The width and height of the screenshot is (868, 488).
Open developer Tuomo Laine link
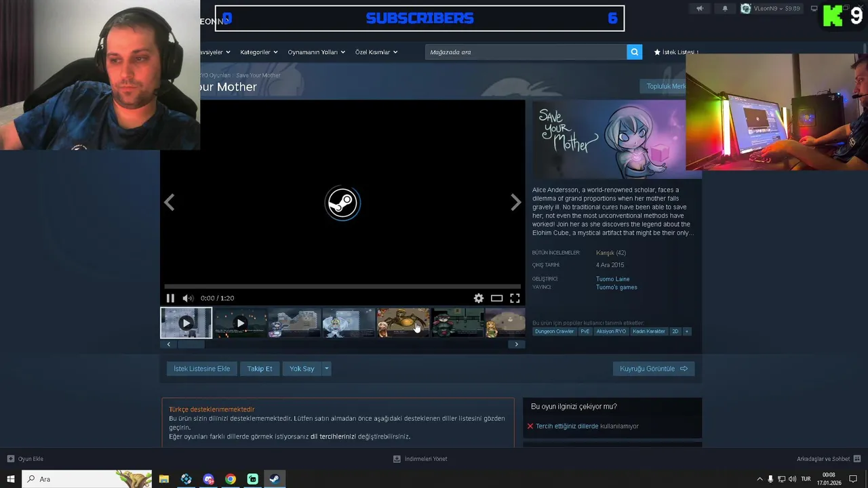[612, 279]
